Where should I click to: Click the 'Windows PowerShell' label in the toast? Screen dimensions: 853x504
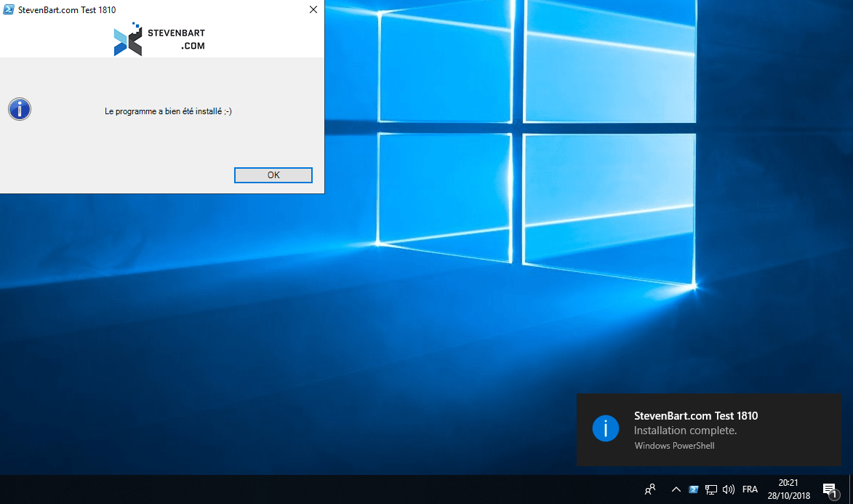tap(674, 446)
